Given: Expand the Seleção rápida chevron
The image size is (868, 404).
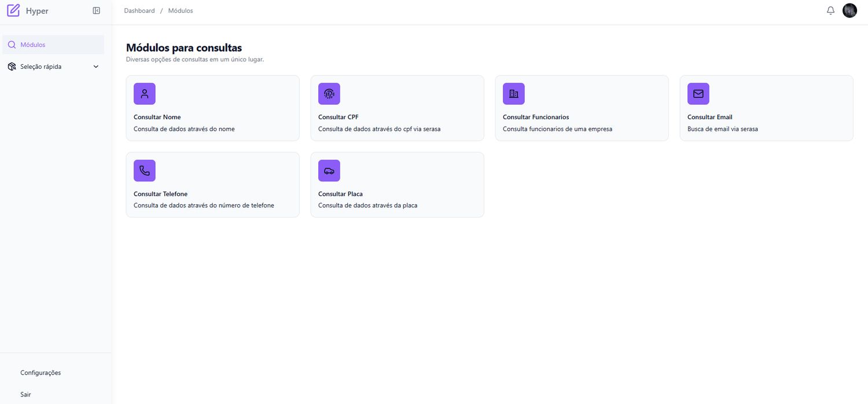Looking at the screenshot, I should click(96, 67).
